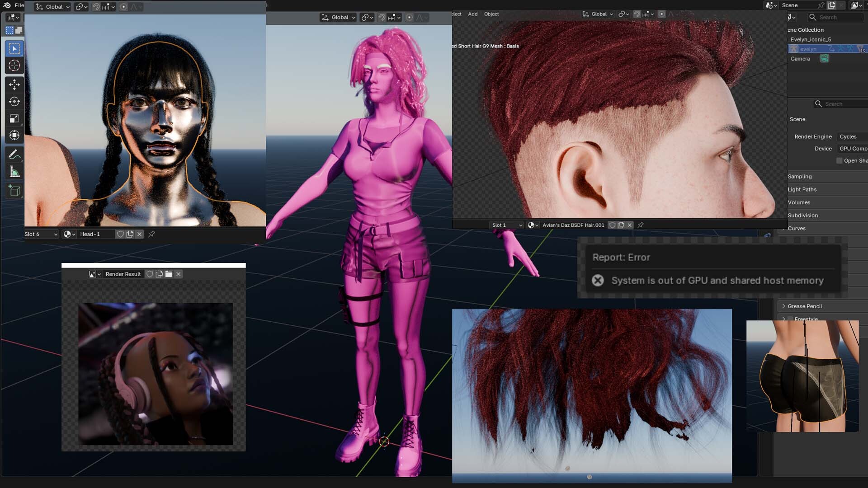
Task: Click the Camera object data icon in outliner
Action: pos(824,59)
